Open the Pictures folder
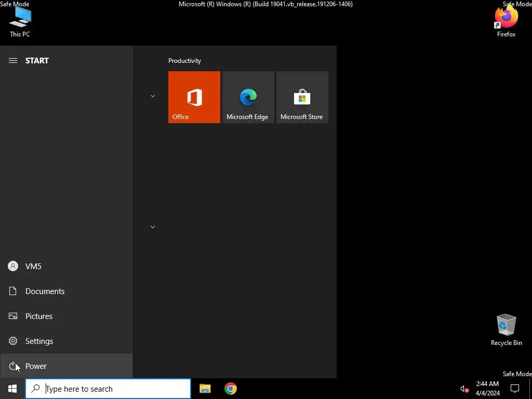This screenshot has width=532, height=399. 66,316
